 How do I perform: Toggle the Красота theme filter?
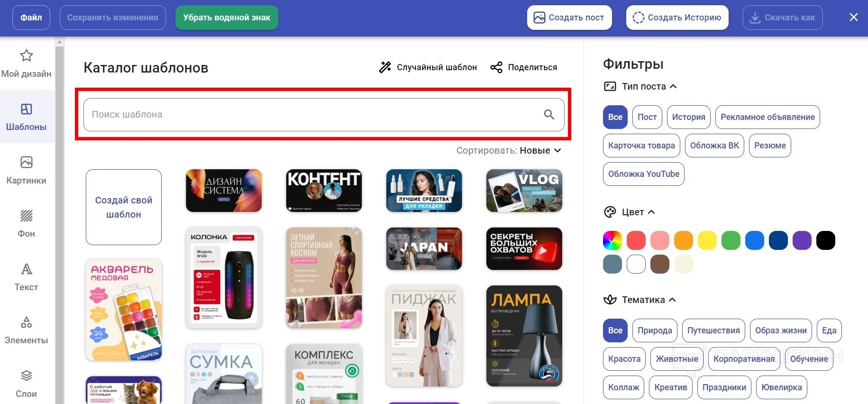[x=624, y=359]
